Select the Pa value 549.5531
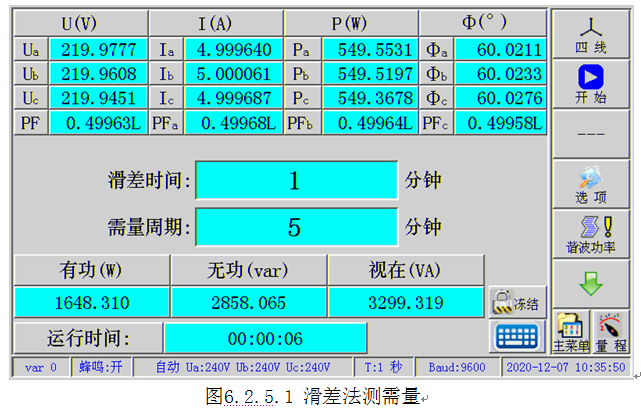Viewport: 641px width, 409px height. (370, 49)
